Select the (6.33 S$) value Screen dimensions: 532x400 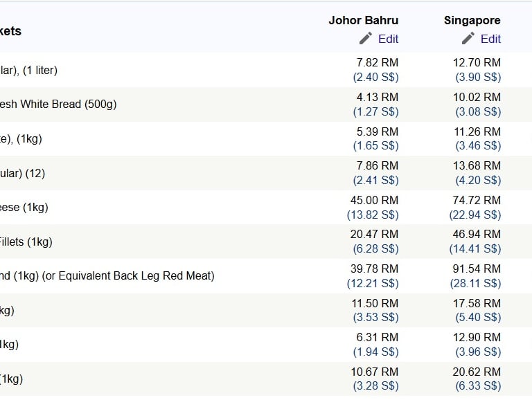pos(478,385)
